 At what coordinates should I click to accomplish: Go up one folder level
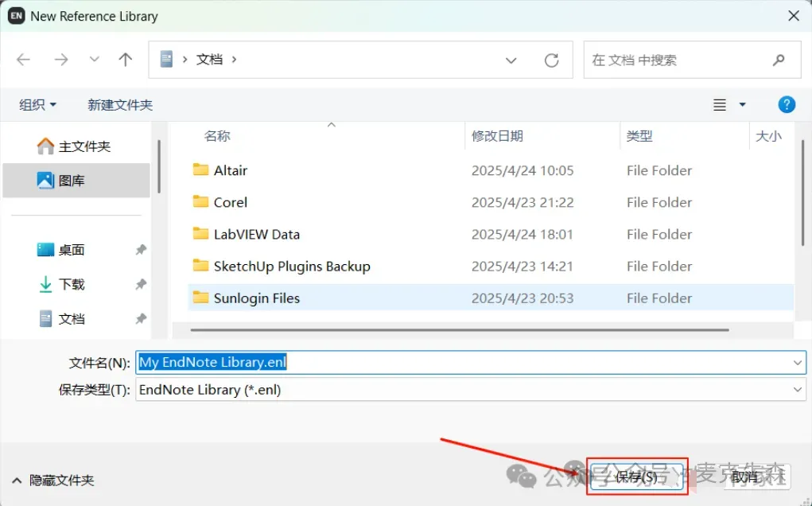pyautogui.click(x=126, y=60)
